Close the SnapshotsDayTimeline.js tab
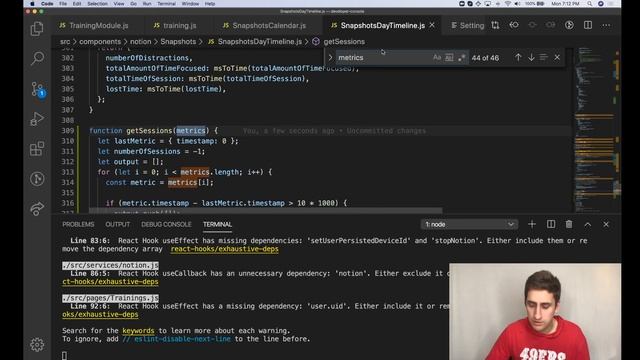 pos(432,25)
